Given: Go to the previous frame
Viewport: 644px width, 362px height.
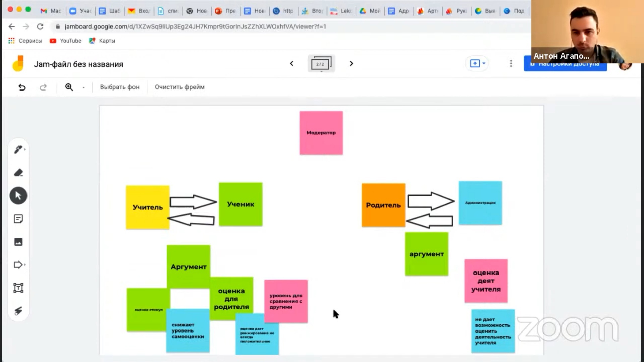Looking at the screenshot, I should pyautogui.click(x=292, y=64).
